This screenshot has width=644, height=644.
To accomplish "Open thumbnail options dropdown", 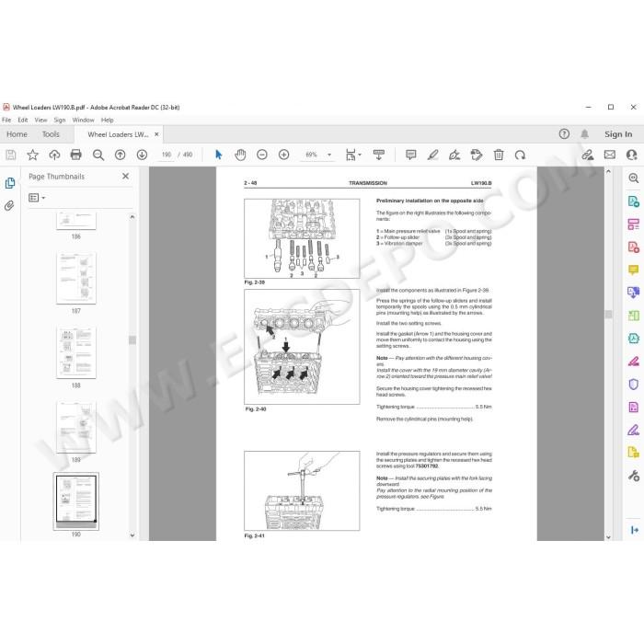I will [x=37, y=198].
